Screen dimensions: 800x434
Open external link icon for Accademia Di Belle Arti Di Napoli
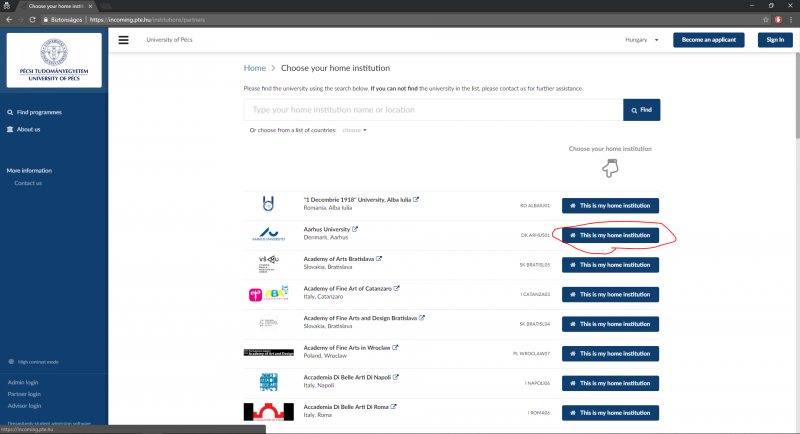coord(396,377)
